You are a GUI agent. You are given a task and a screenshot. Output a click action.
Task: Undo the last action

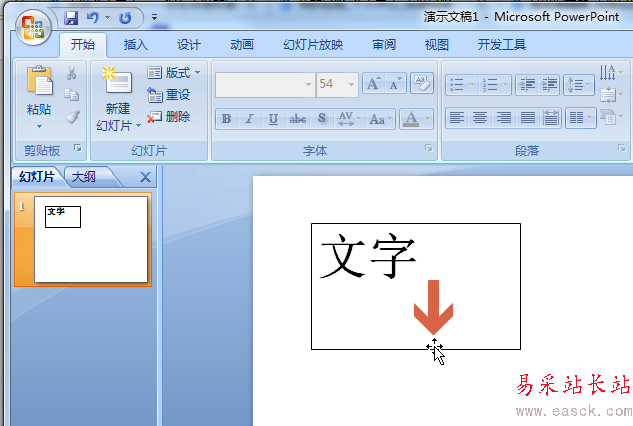click(92, 18)
